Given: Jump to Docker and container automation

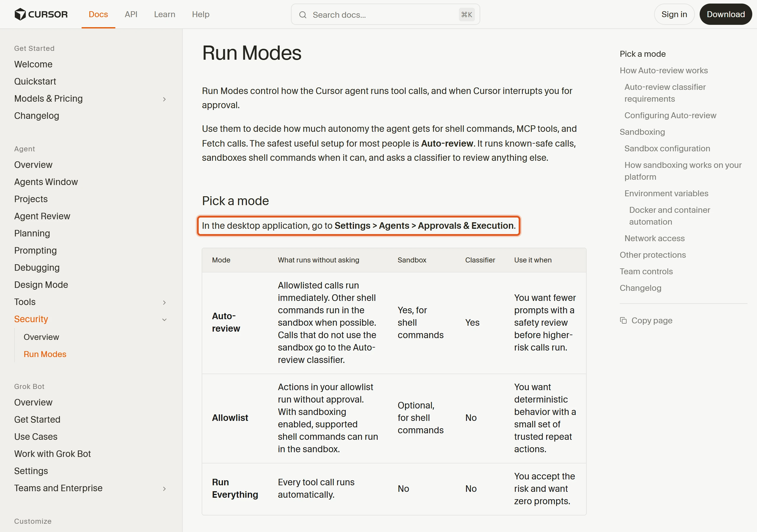Looking at the screenshot, I should (x=669, y=216).
